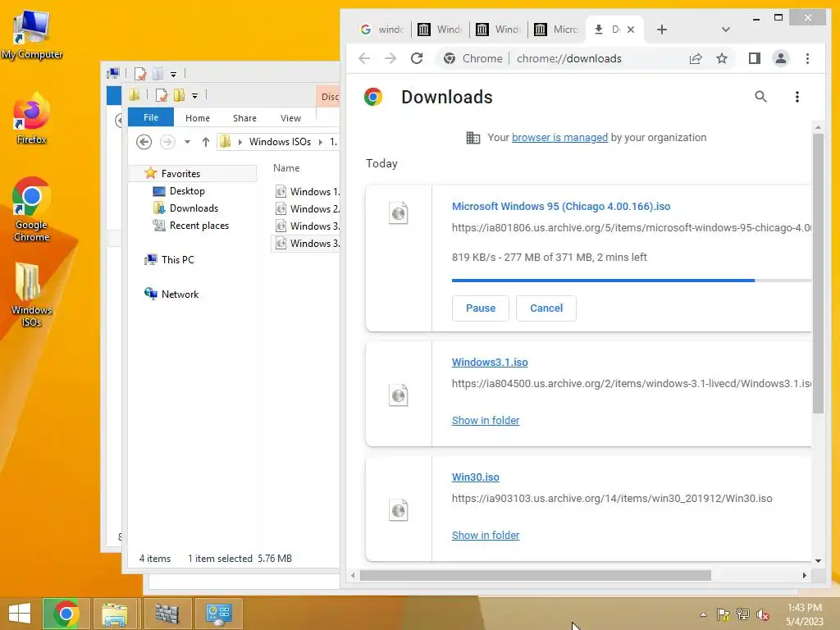Toggle Chrome side panel

click(x=755, y=58)
